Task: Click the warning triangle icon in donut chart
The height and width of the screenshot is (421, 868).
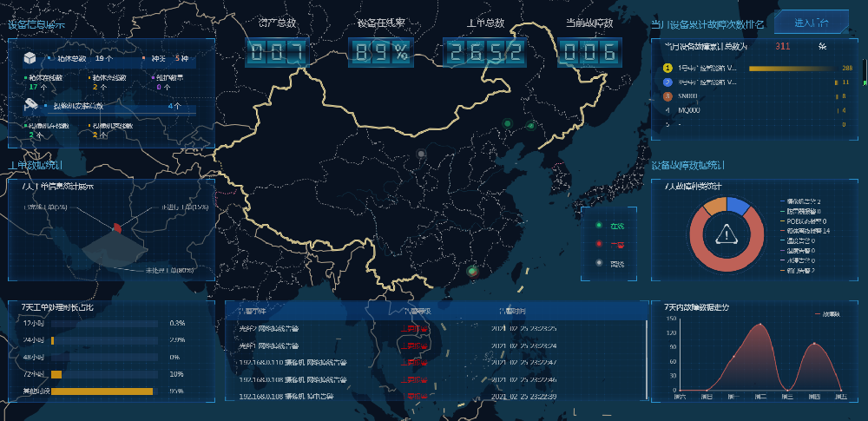Action: [726, 234]
